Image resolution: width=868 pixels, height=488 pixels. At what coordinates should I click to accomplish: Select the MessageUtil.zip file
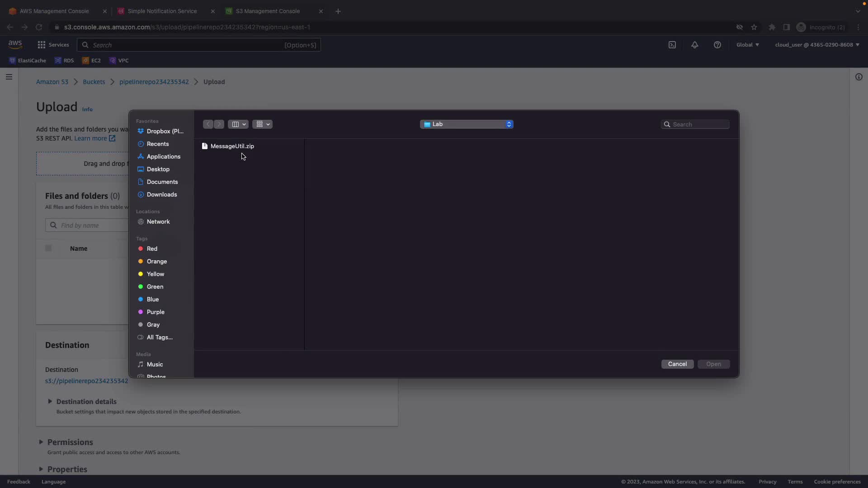click(x=232, y=146)
